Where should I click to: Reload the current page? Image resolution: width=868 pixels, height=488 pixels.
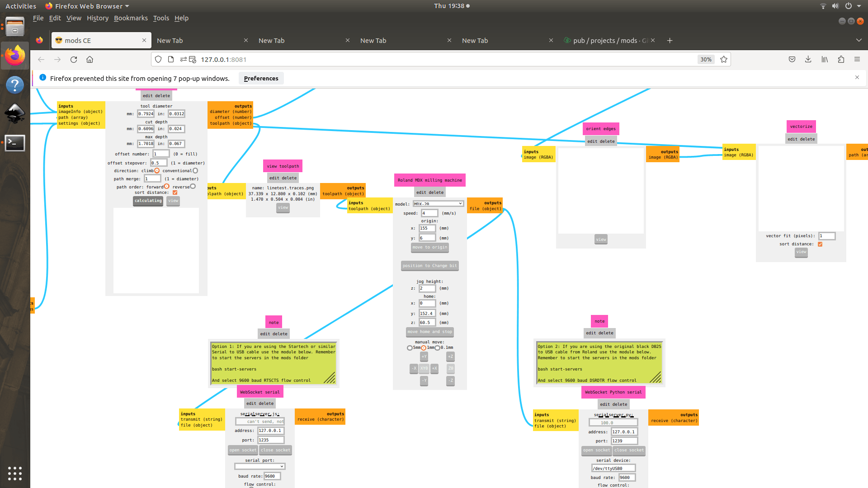point(74,59)
